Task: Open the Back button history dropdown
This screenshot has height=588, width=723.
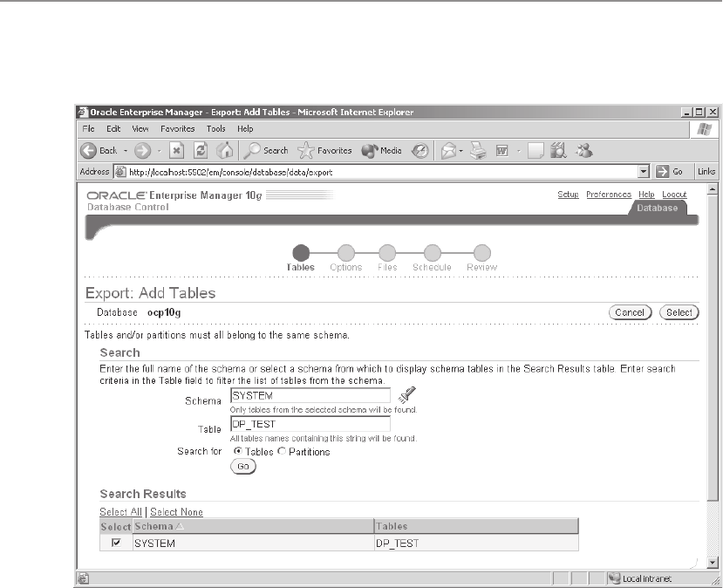Action: [126, 151]
